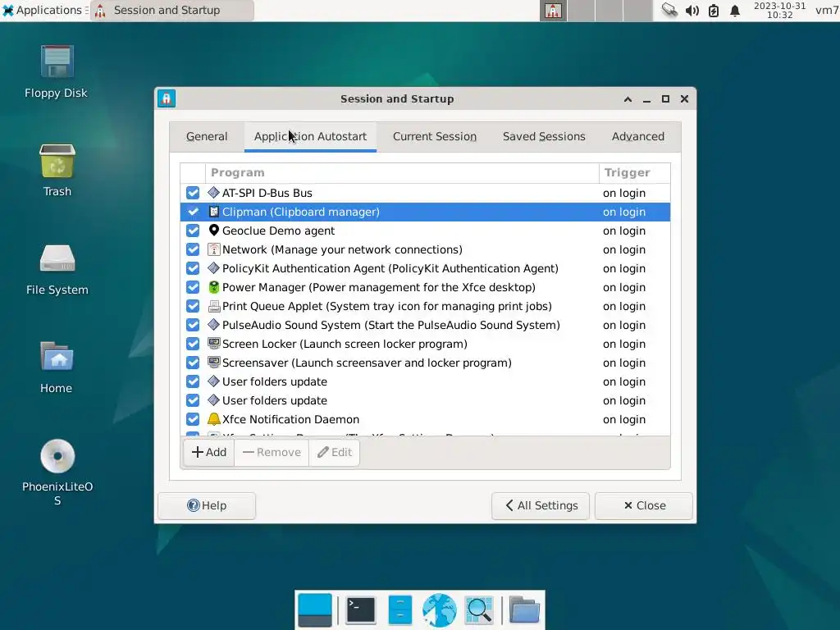Image resolution: width=840 pixels, height=630 pixels.
Task: Click the Network row icon
Action: (x=214, y=249)
